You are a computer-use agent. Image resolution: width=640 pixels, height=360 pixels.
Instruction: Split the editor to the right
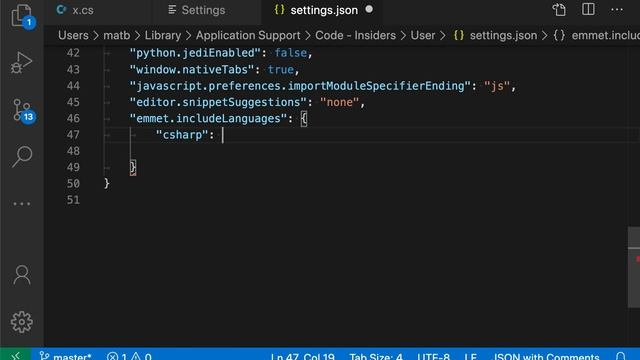coord(588,9)
